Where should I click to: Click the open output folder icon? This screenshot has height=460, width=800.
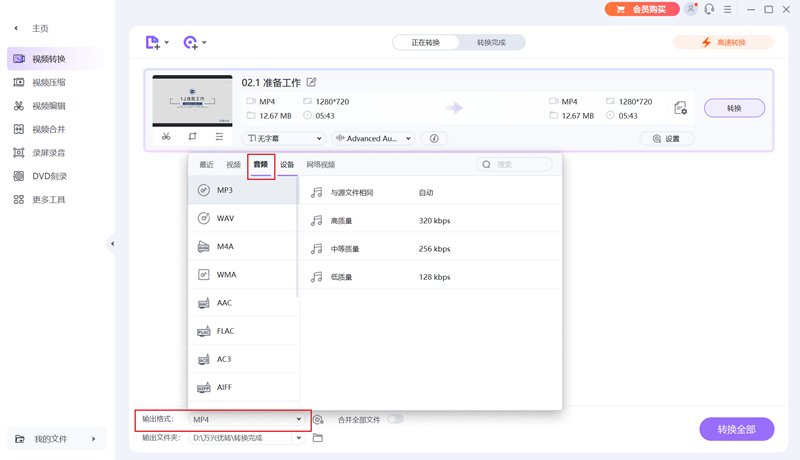tap(318, 438)
